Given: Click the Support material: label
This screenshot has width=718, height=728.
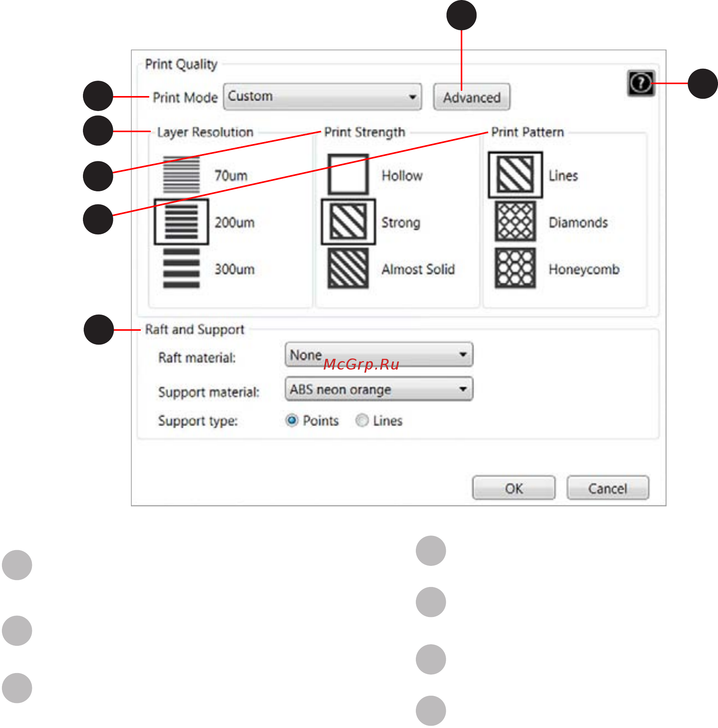Looking at the screenshot, I should coord(209,392).
